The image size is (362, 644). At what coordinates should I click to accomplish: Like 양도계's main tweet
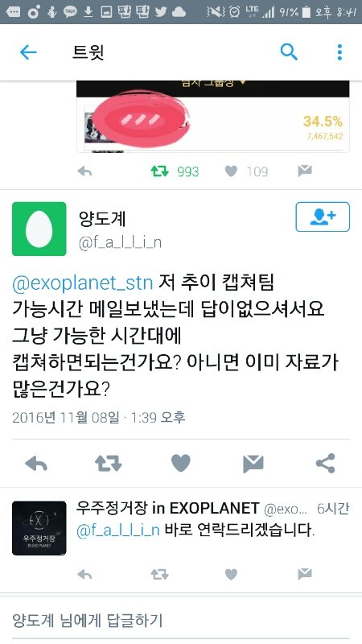coord(180,464)
